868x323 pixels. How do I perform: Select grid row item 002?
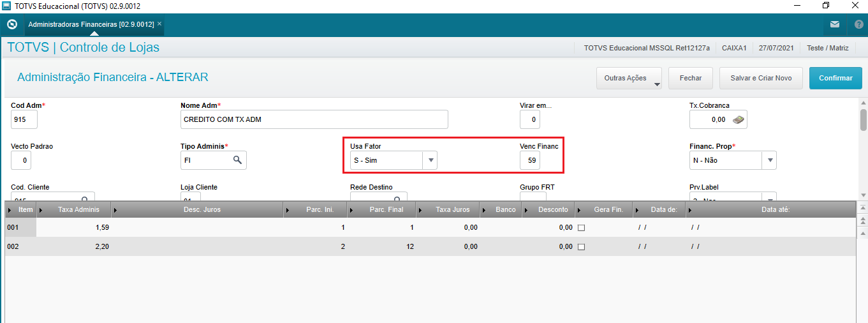(20, 246)
